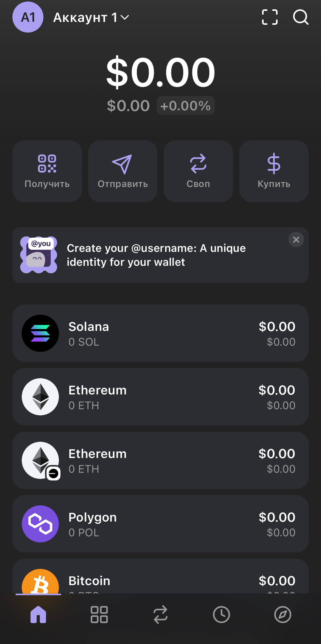This screenshot has width=321, height=644.
Task: Select the first Ethereum token row
Action: click(160, 397)
